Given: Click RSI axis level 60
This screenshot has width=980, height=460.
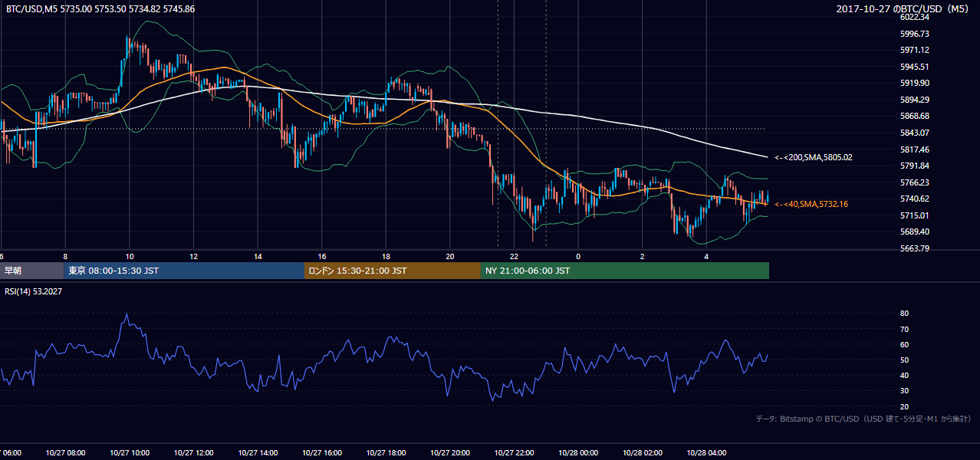Looking at the screenshot, I should click(x=905, y=344).
